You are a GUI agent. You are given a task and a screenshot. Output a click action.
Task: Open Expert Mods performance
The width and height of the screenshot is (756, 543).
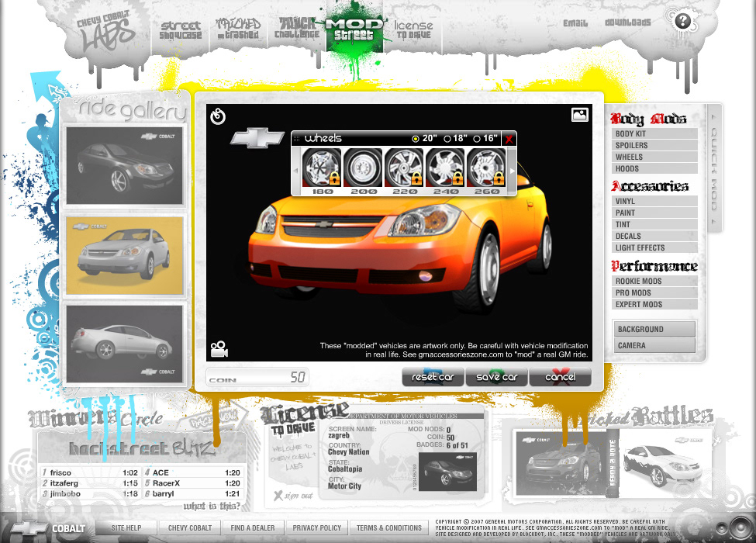click(655, 304)
